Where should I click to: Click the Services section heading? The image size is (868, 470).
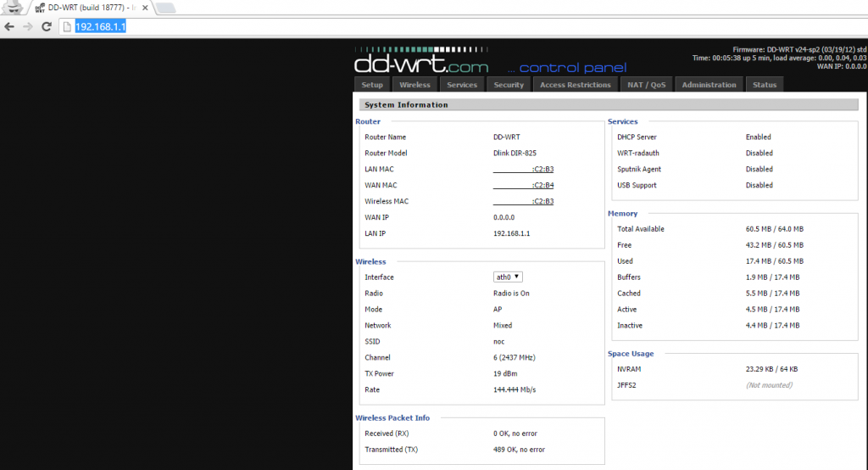point(622,121)
